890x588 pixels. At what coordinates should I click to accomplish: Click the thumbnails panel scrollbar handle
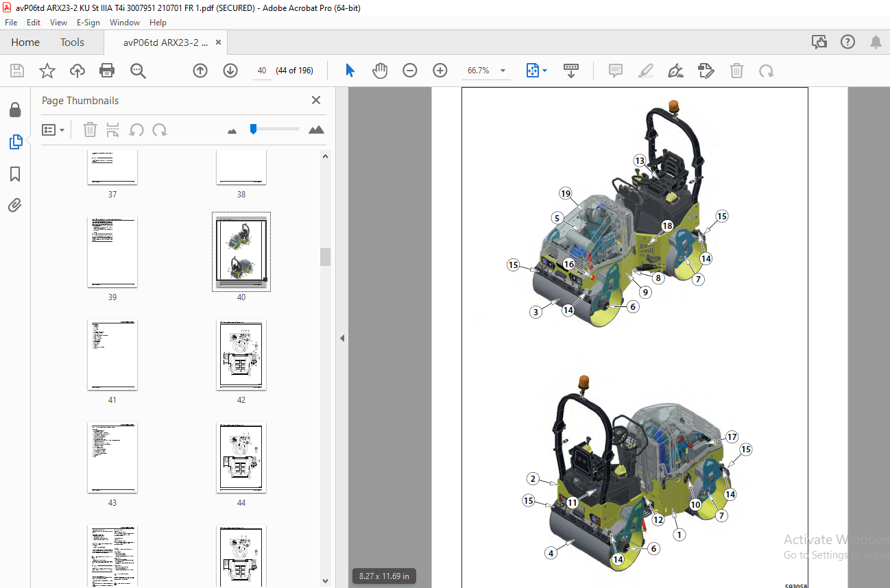point(326,257)
